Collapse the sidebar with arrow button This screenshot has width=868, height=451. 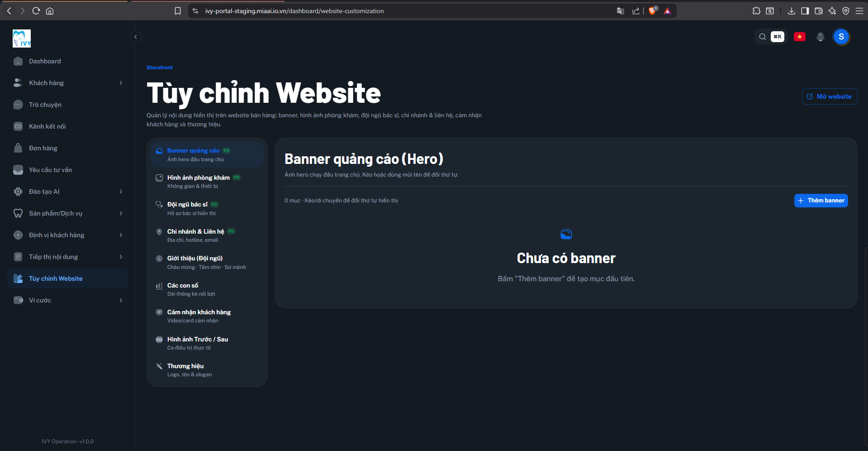coord(136,37)
